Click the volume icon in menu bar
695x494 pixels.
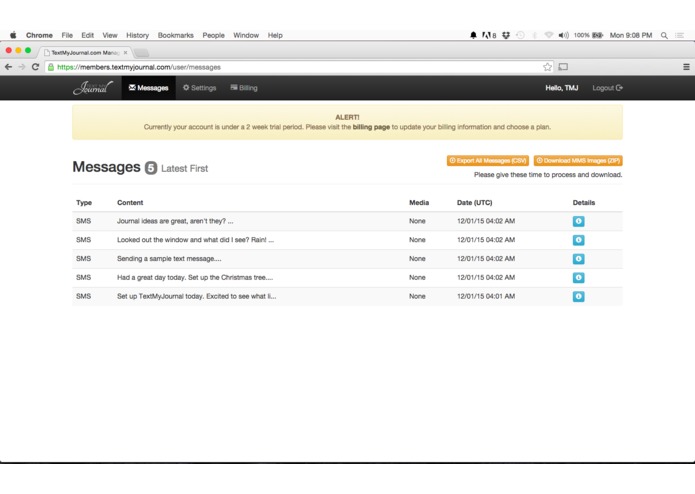tap(563, 35)
